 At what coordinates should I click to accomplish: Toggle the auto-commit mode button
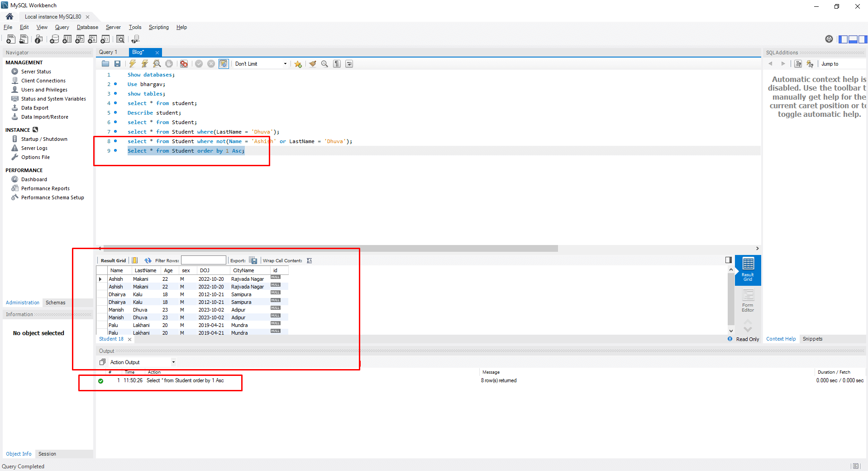(224, 64)
